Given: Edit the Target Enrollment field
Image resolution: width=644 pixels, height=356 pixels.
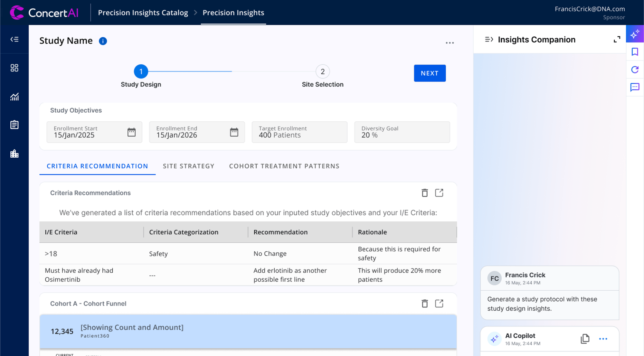Looking at the screenshot, I should [x=299, y=132].
